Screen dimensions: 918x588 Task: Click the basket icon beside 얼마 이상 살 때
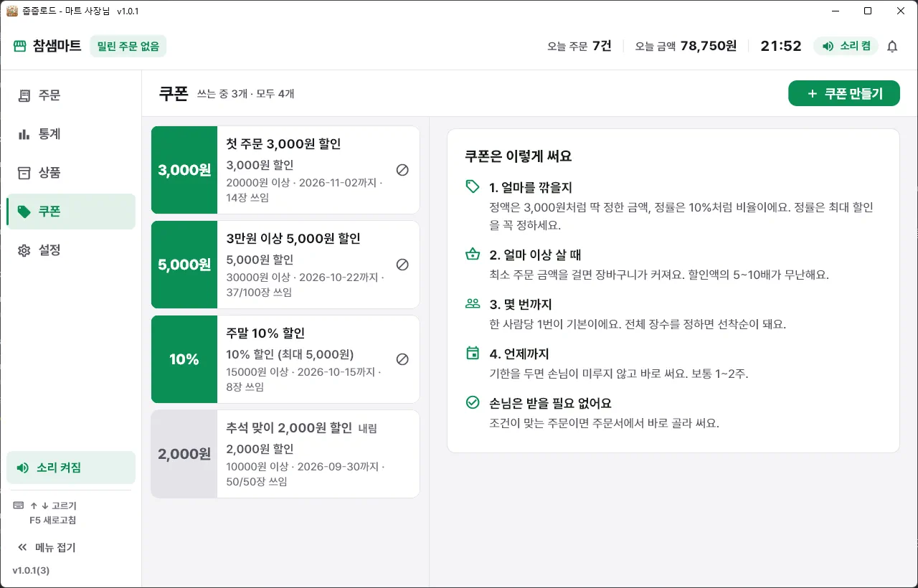[472, 255]
